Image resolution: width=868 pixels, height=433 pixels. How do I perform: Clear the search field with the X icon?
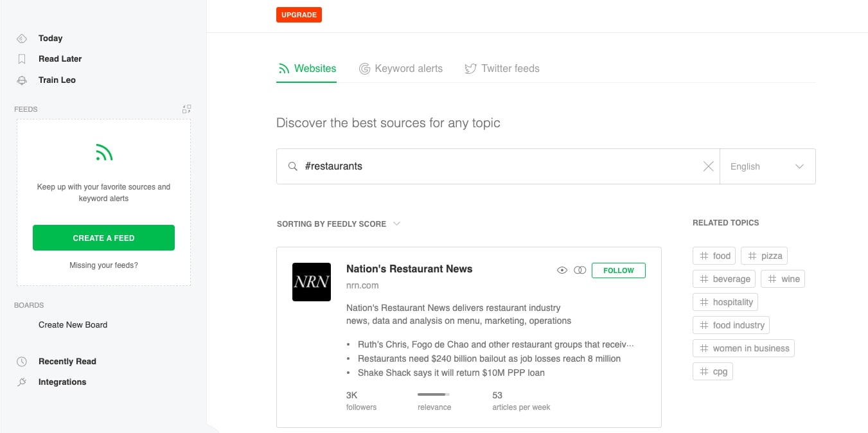click(x=708, y=166)
